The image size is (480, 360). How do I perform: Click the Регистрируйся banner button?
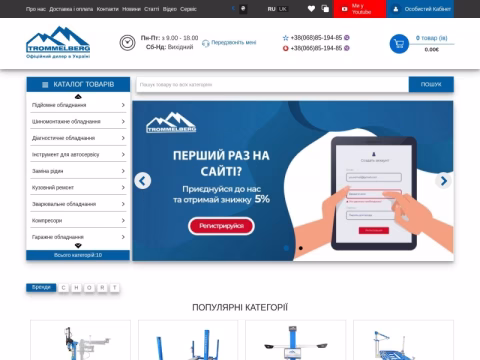point(221,226)
